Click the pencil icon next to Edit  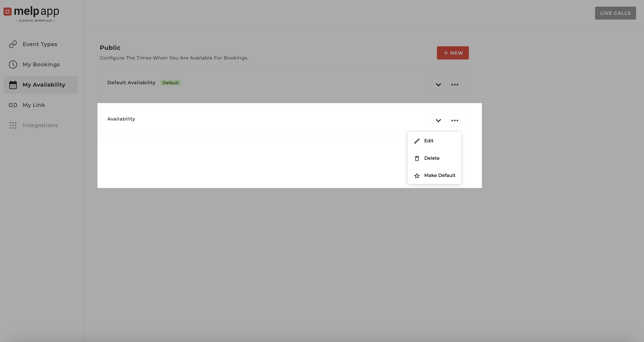[417, 141]
